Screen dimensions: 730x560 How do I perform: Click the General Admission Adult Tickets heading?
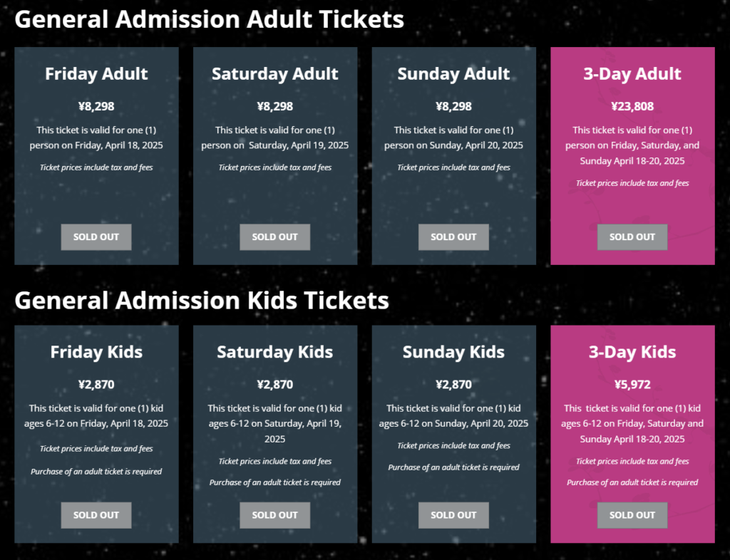click(210, 19)
